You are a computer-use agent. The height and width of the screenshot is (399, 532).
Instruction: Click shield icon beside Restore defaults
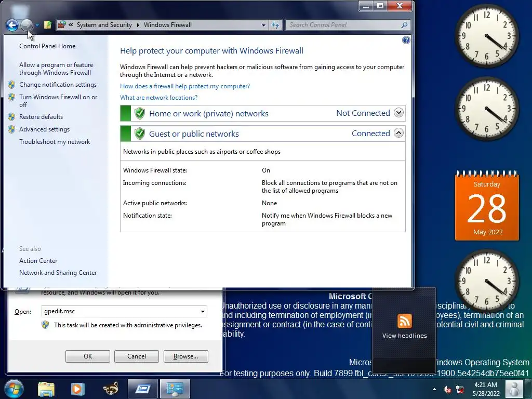point(11,117)
